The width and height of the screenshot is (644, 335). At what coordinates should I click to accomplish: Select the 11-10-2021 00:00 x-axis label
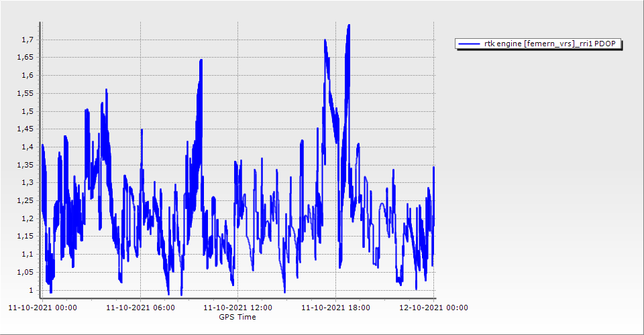point(42,308)
